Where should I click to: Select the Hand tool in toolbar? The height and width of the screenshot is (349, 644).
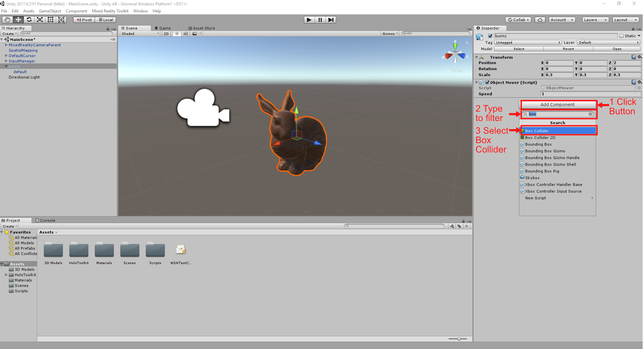pyautogui.click(x=7, y=20)
